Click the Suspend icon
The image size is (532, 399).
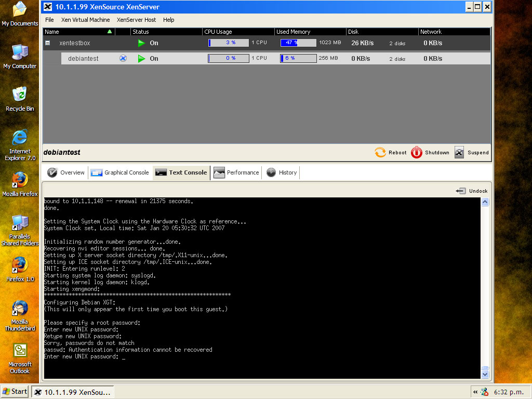pos(459,152)
